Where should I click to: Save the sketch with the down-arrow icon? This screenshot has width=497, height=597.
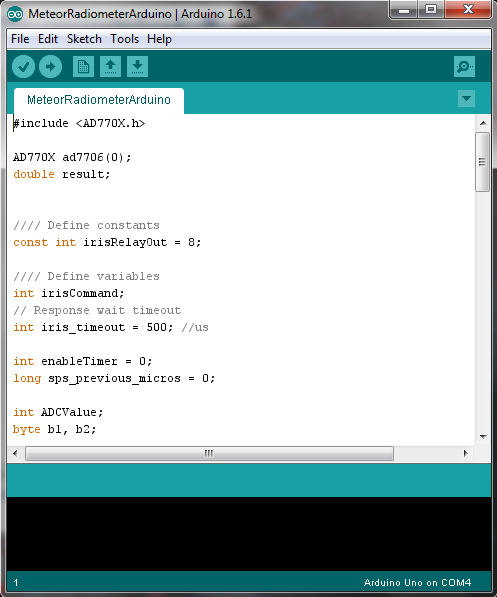137,67
